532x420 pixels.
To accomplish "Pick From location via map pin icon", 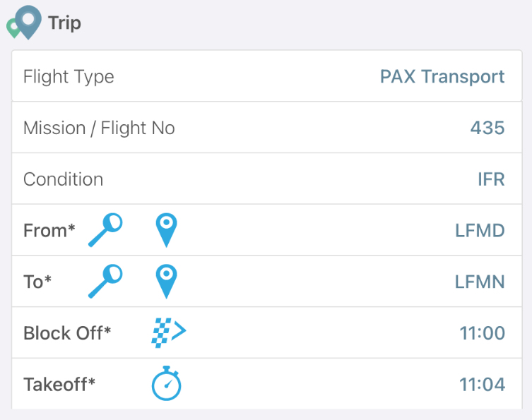I will 166,230.
